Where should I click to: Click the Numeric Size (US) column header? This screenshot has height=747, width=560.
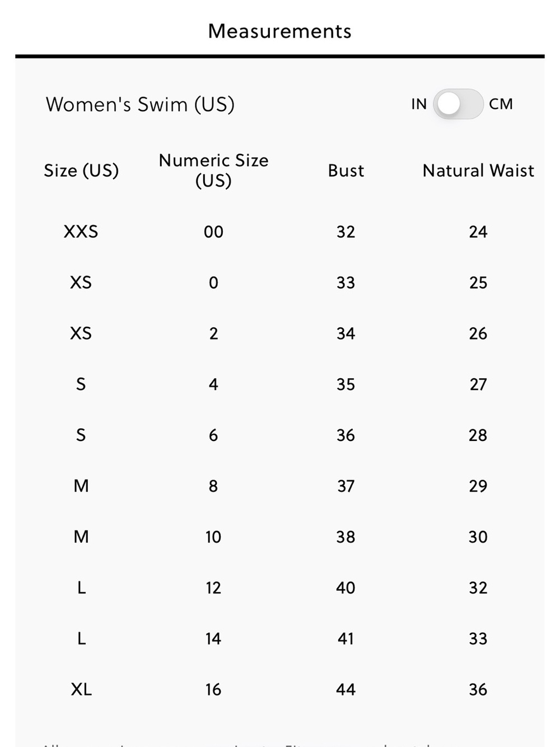pos(213,170)
